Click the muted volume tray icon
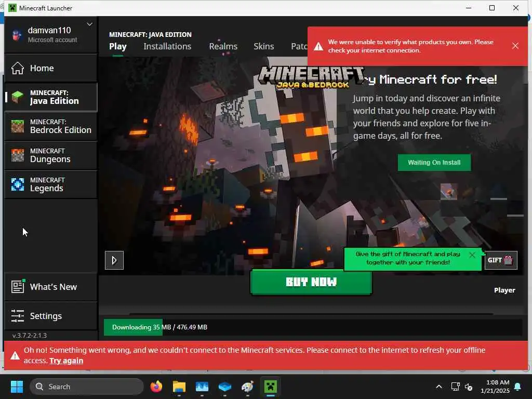532x399 pixels. [x=469, y=387]
